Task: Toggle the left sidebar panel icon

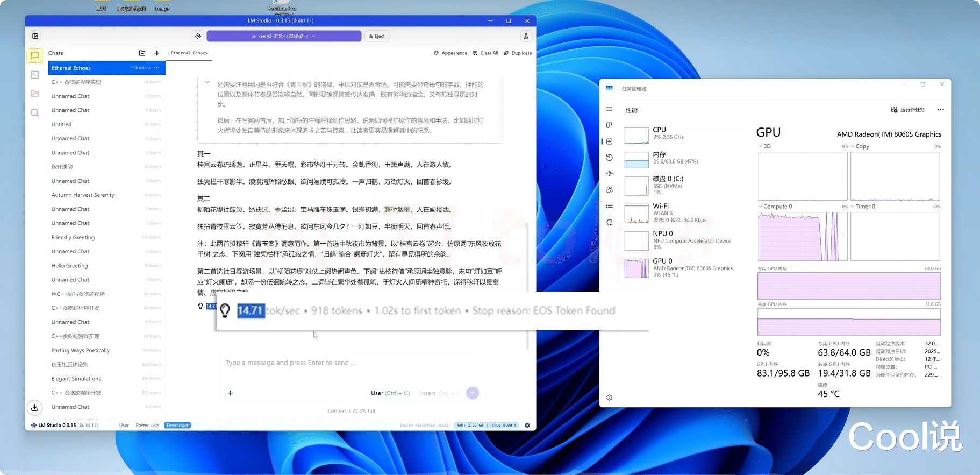Action: (x=35, y=36)
